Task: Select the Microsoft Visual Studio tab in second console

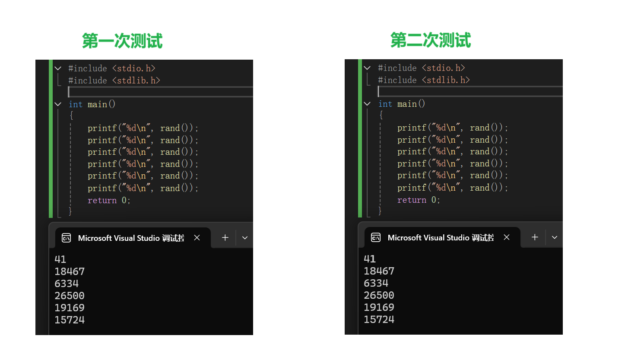Action: pyautogui.click(x=443, y=237)
